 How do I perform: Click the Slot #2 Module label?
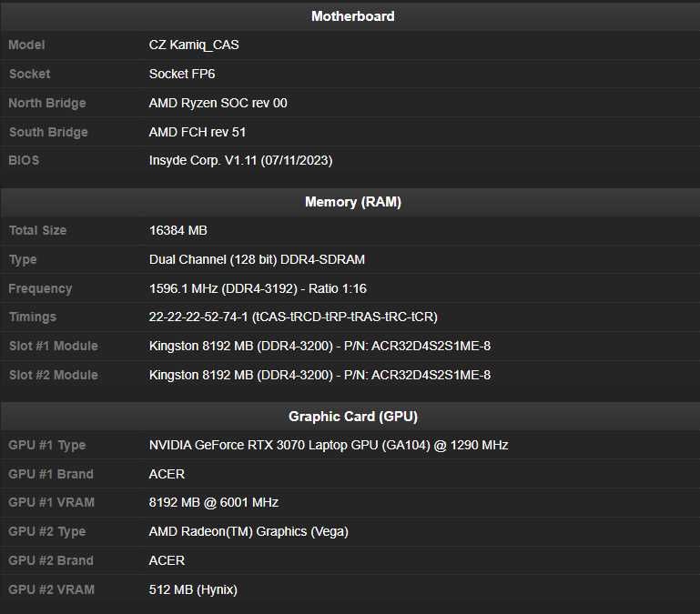click(x=53, y=376)
